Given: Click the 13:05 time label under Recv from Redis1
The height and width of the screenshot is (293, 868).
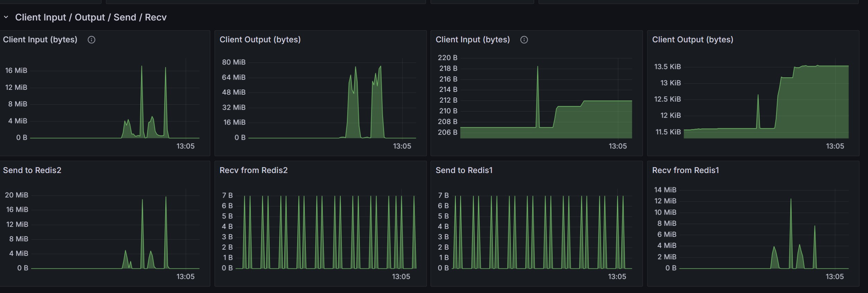Looking at the screenshot, I should (x=834, y=277).
